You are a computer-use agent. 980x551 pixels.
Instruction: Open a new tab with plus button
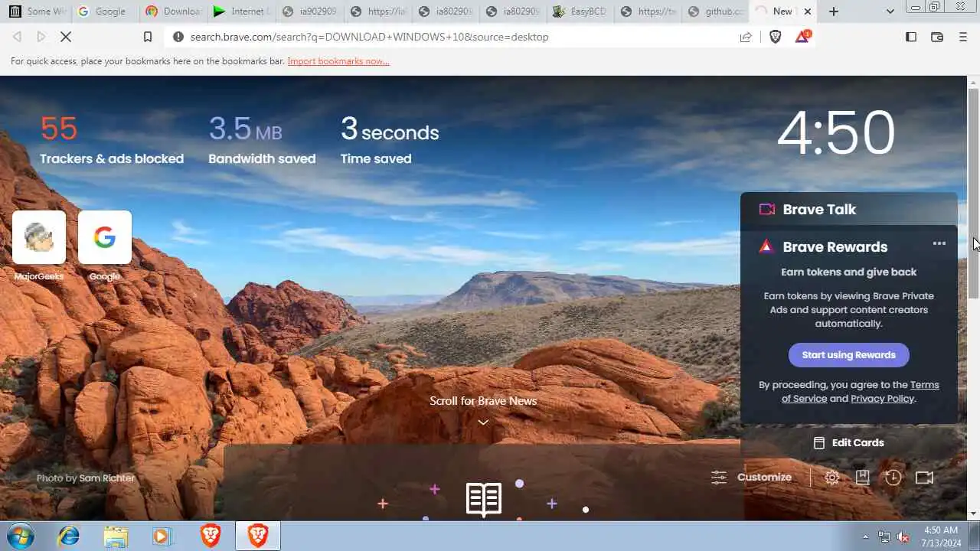click(x=834, y=11)
